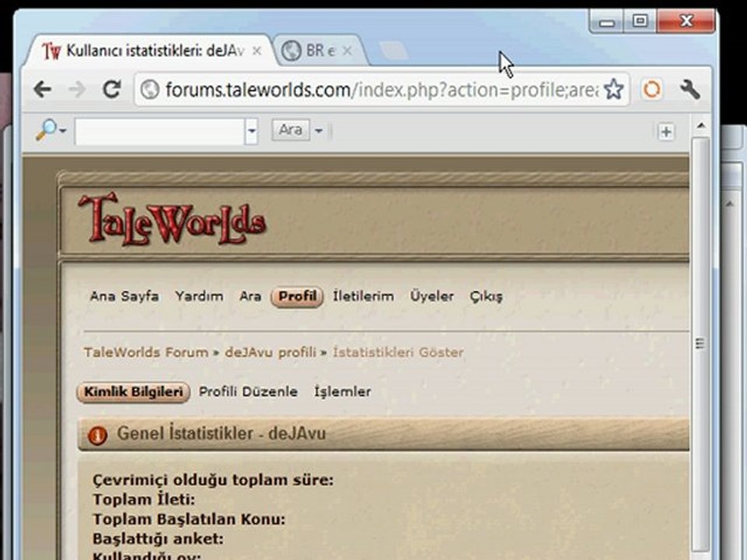
Task: Go back with the browser back arrow
Action: click(43, 89)
